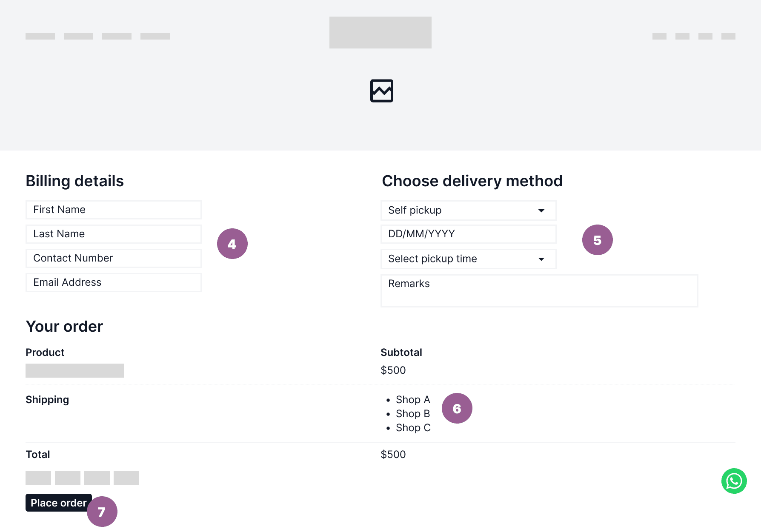Open the Select pickup time dropdown
761x532 pixels.
(468, 259)
